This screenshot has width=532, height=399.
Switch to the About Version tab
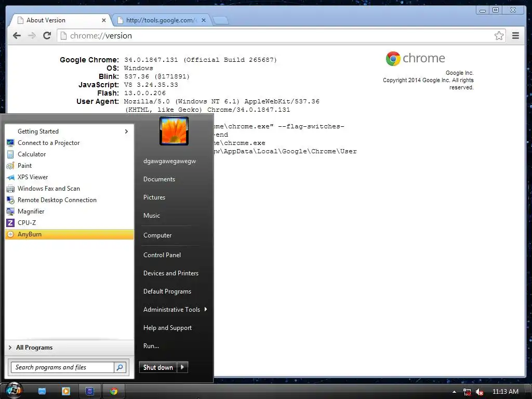click(59, 20)
